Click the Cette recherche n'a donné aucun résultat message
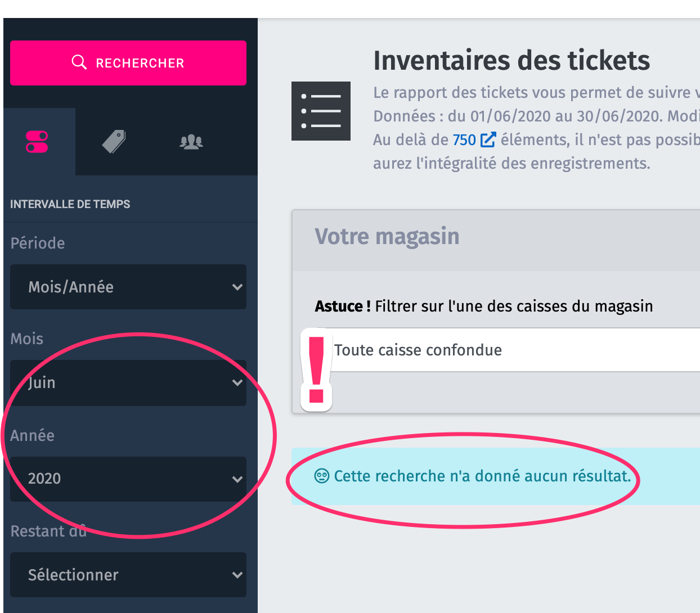The image size is (700, 613). [482, 476]
